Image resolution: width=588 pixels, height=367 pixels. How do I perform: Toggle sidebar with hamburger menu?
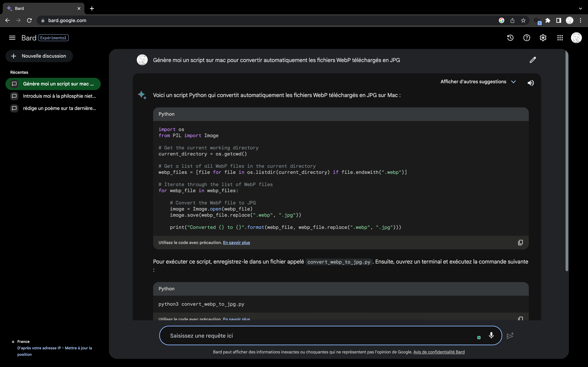(x=12, y=38)
